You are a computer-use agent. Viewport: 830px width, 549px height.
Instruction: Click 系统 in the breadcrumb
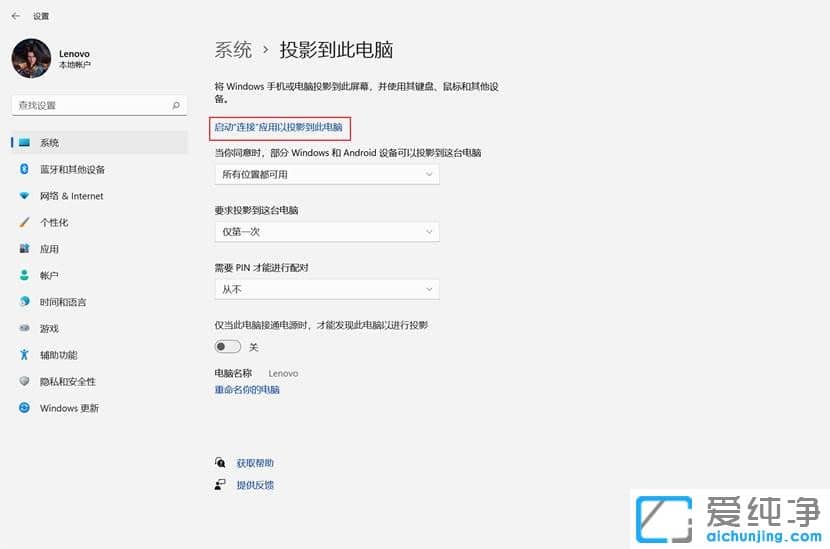point(233,50)
